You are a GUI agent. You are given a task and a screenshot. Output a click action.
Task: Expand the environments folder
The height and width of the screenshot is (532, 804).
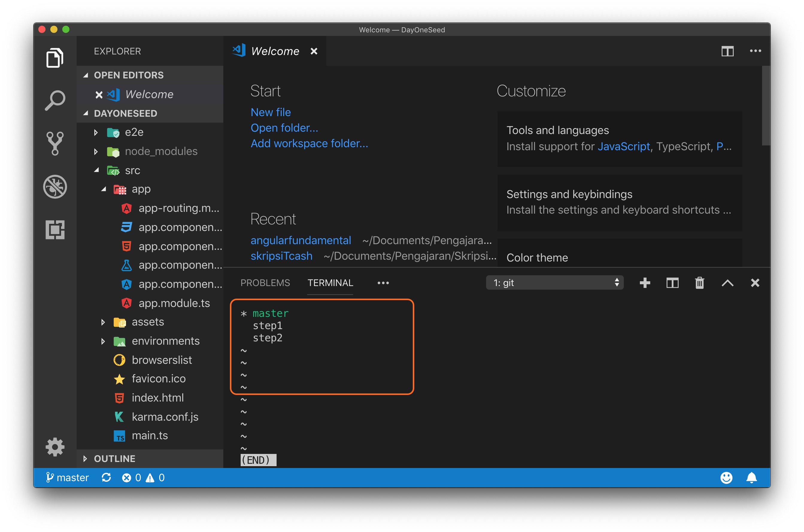click(103, 341)
